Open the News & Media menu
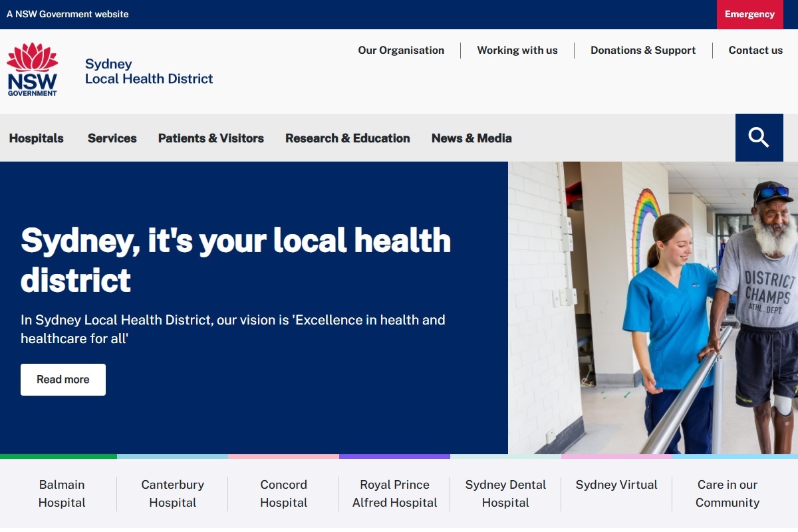The height and width of the screenshot is (532, 798). pos(471,138)
